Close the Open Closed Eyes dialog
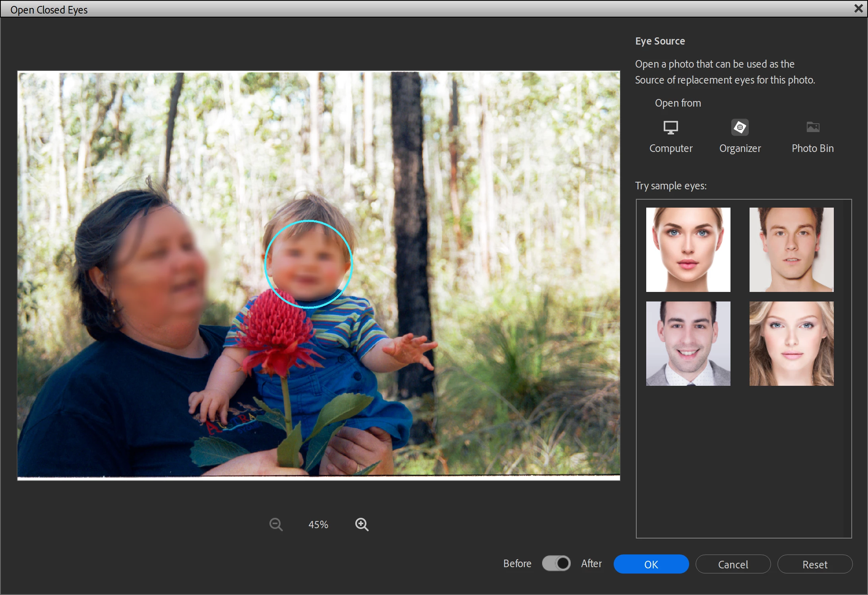Image resolution: width=868 pixels, height=595 pixels. click(x=858, y=9)
